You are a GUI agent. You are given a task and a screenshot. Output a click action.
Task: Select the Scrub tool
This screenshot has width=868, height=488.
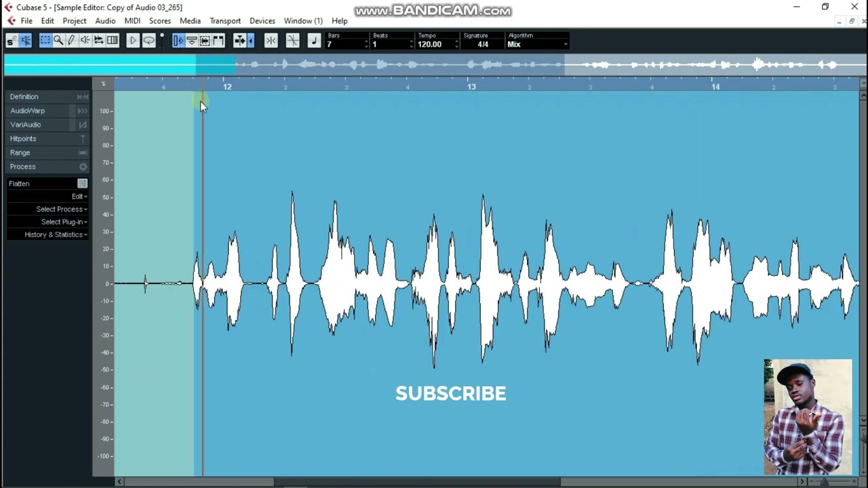click(99, 41)
